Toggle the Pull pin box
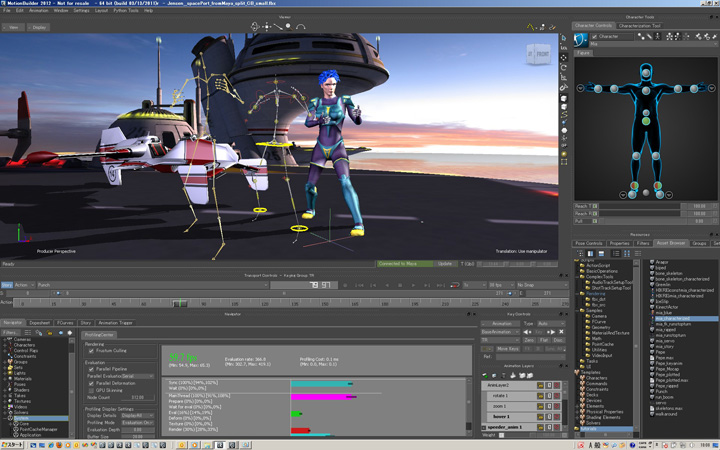This screenshot has height=450, width=720. pyautogui.click(x=595, y=221)
